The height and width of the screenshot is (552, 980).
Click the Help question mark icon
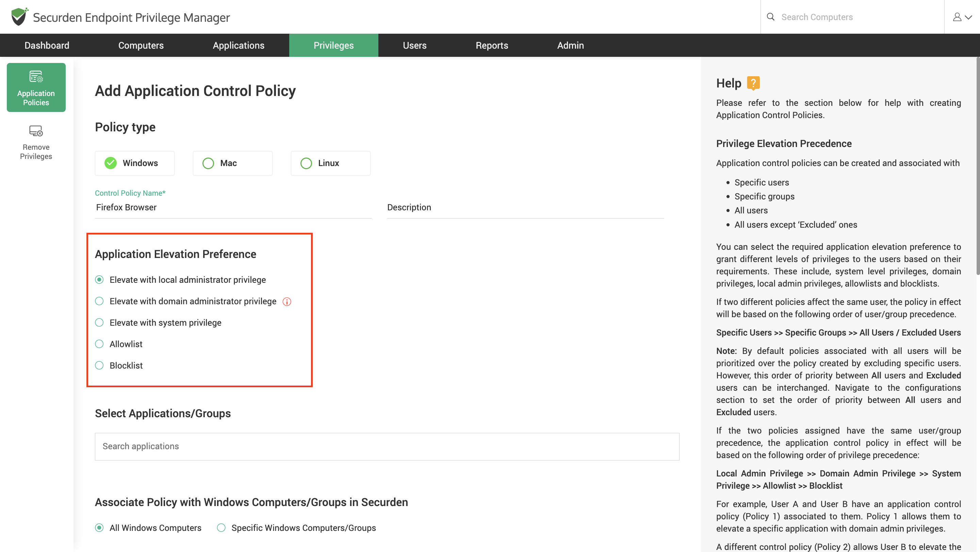point(753,83)
